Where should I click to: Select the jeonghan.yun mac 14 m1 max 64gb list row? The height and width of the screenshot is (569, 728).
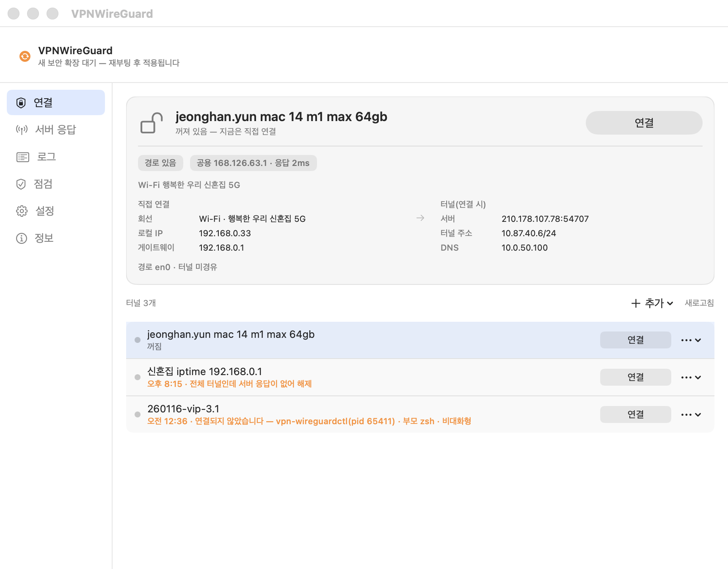coord(420,340)
